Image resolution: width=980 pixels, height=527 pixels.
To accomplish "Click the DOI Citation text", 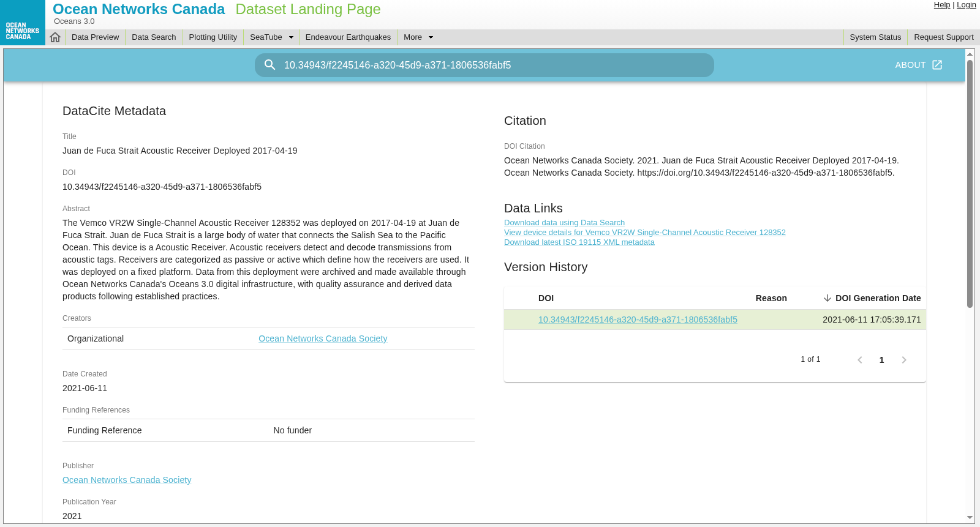I will click(701, 166).
